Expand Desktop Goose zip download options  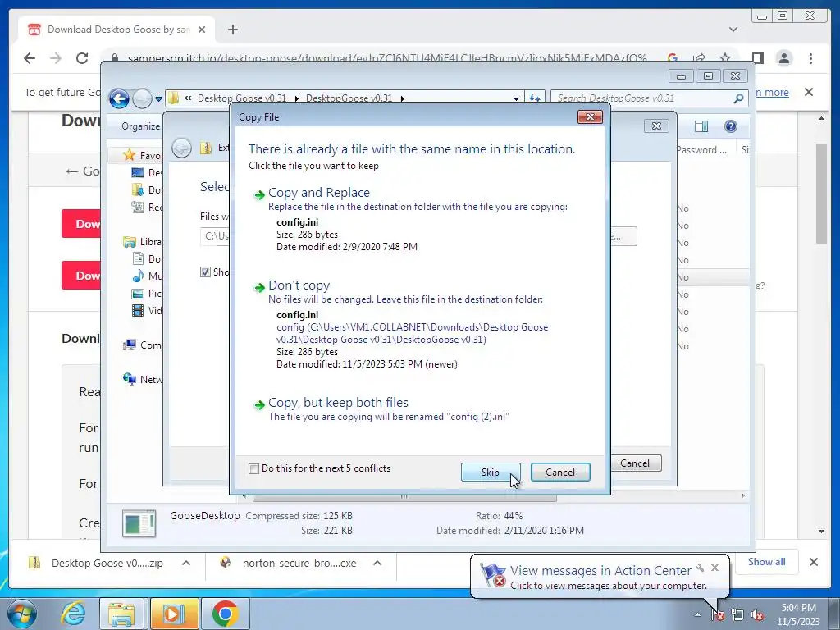tap(186, 563)
